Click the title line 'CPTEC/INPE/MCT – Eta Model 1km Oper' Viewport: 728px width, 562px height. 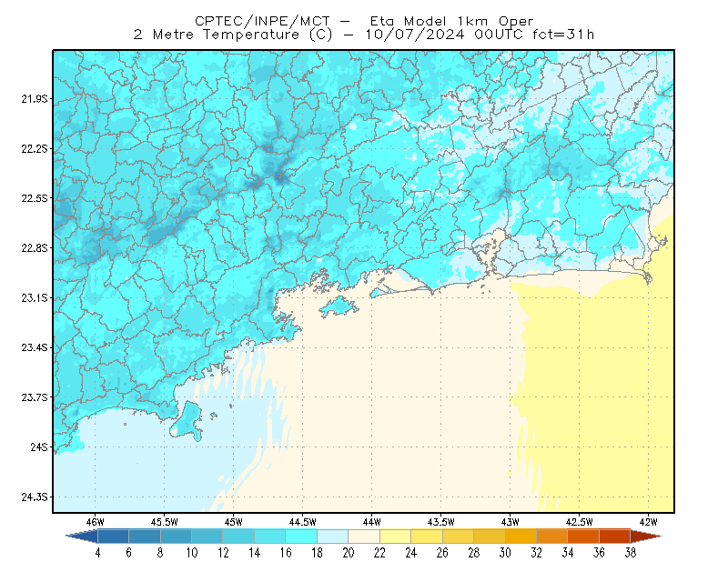coord(364,21)
